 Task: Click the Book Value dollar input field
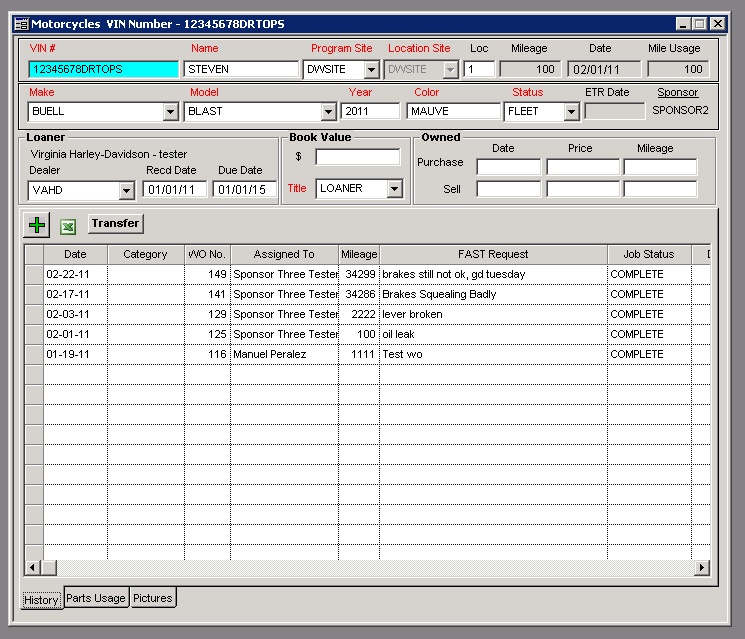(357, 157)
